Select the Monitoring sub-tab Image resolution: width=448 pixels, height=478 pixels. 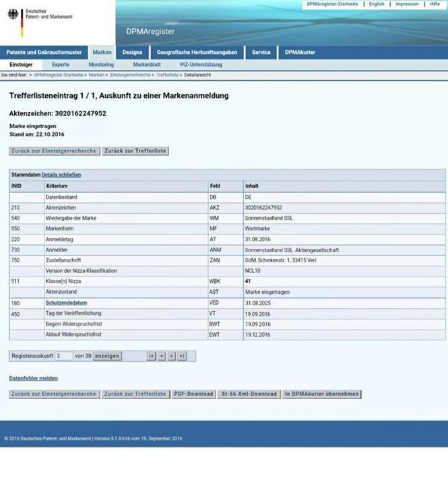pyautogui.click(x=101, y=65)
